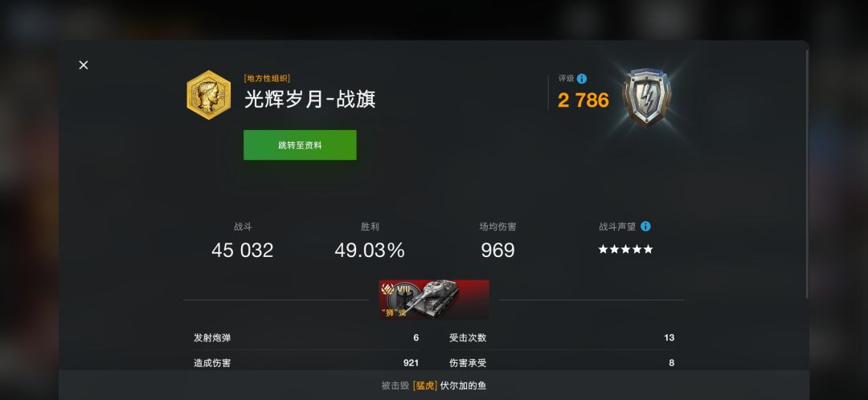
Task: Click the gold hexagon clan emblem
Action: point(209,95)
